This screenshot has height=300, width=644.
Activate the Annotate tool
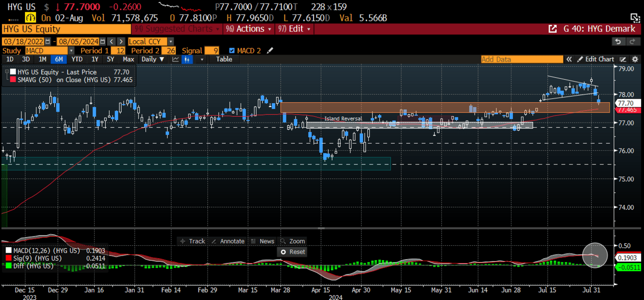tap(229, 241)
